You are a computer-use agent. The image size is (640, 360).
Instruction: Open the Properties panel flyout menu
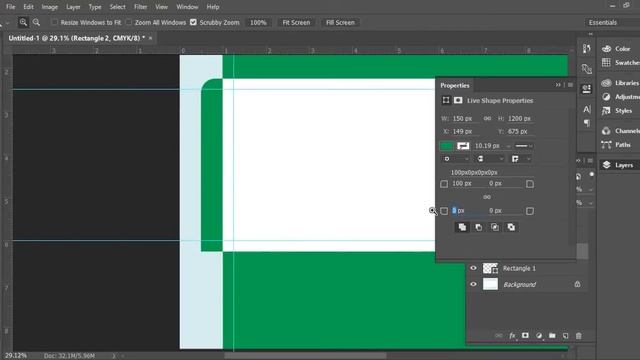570,85
